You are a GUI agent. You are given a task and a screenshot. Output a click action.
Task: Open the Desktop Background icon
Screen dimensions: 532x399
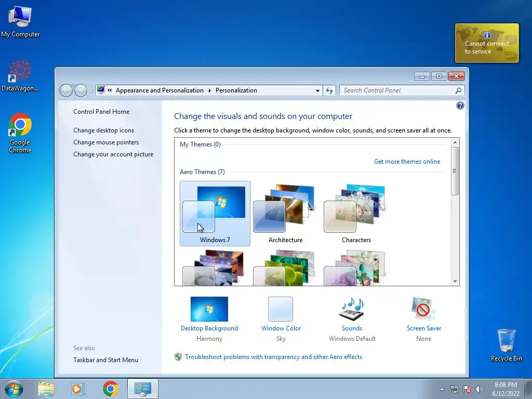(x=209, y=309)
